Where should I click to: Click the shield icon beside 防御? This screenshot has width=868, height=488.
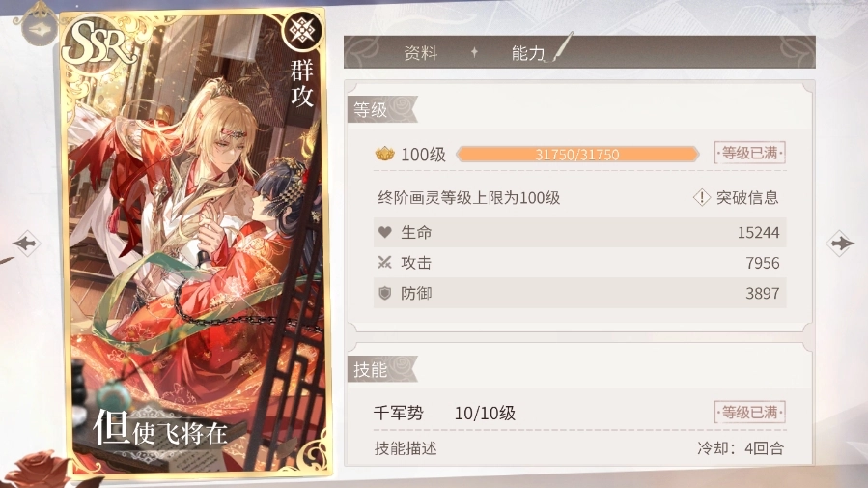[384, 293]
